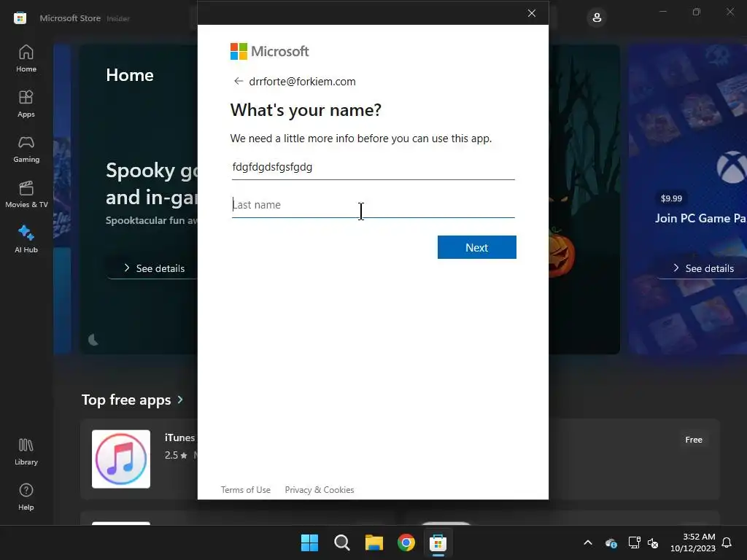Open the notifications bell icon
This screenshot has width=747, height=560.
[x=727, y=542]
